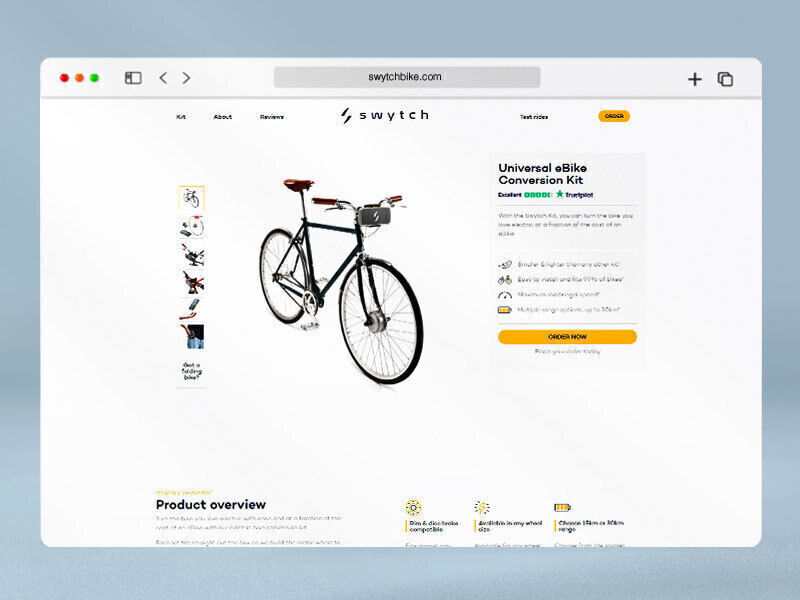
Task: Open a new tab with plus icon
Action: pos(694,79)
